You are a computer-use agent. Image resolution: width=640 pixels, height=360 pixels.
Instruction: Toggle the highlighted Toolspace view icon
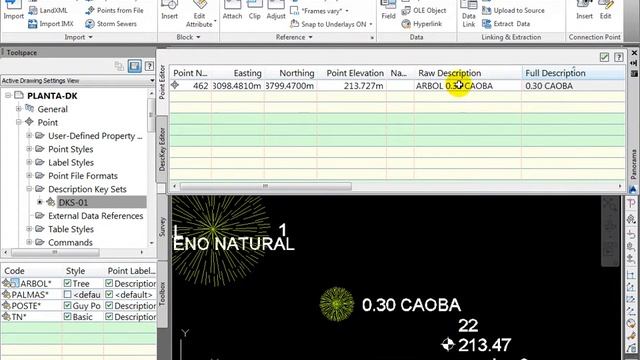coord(135,66)
